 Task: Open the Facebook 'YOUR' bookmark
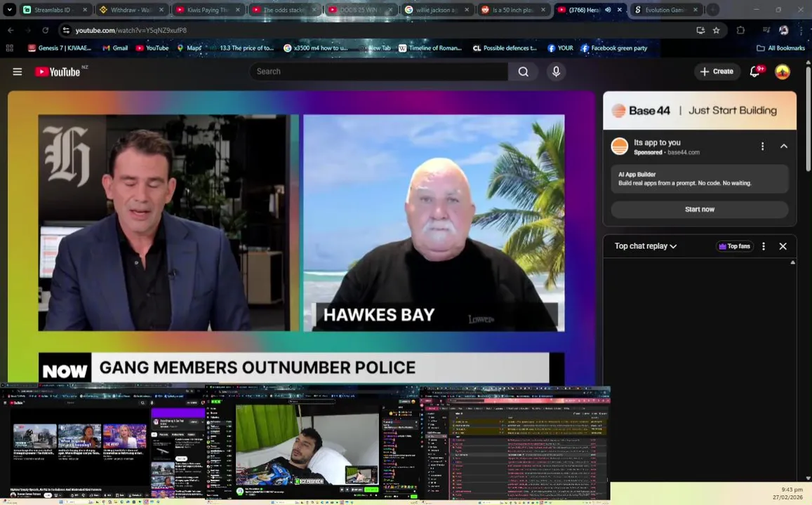pyautogui.click(x=560, y=48)
